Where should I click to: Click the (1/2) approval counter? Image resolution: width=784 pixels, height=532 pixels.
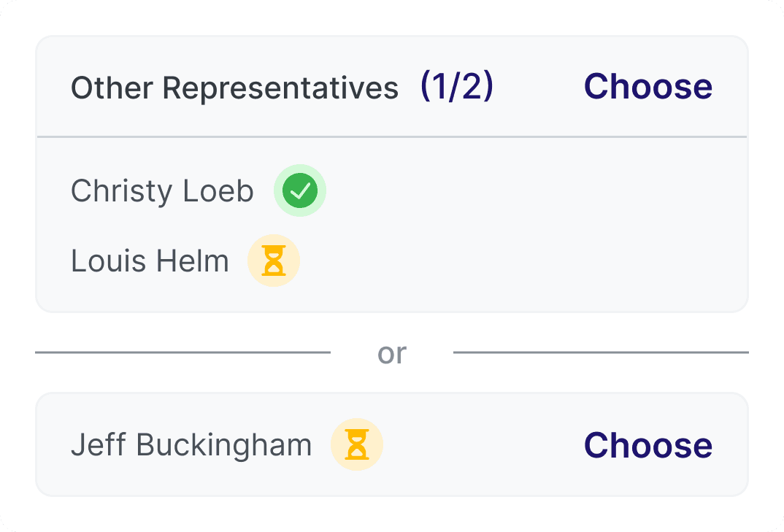pos(457,87)
